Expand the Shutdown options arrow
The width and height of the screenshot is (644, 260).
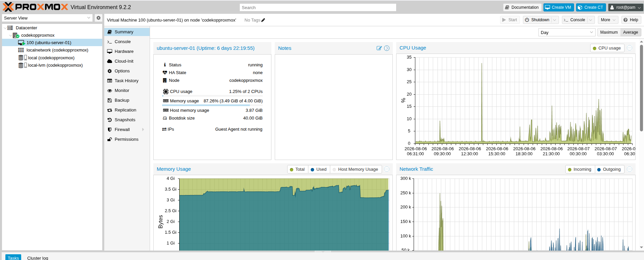[555, 20]
